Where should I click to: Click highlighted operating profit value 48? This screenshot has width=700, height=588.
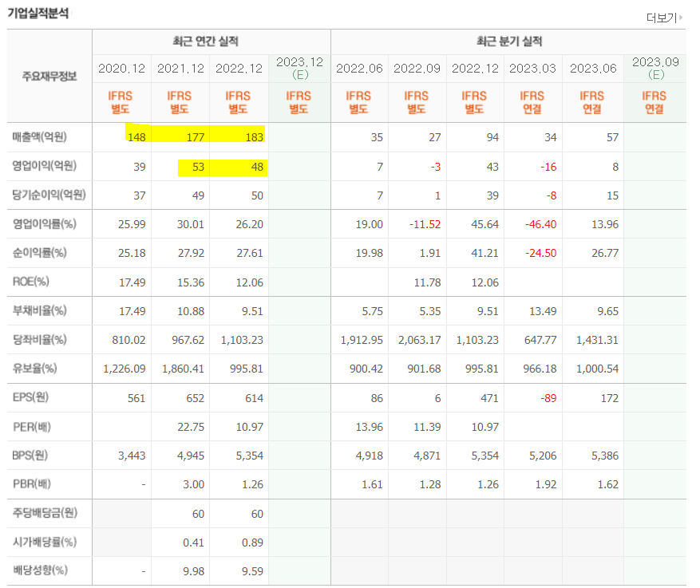257,167
